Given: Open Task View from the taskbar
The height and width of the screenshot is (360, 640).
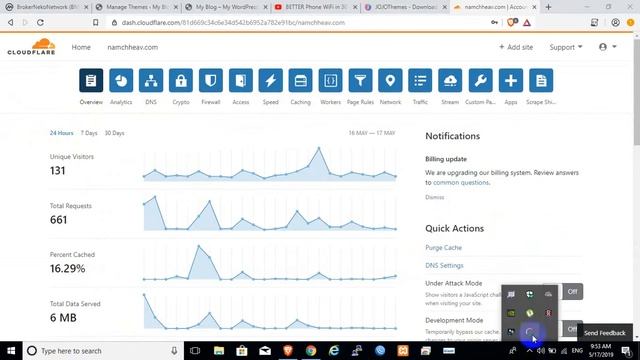Looking at the screenshot, I should point(195,351).
